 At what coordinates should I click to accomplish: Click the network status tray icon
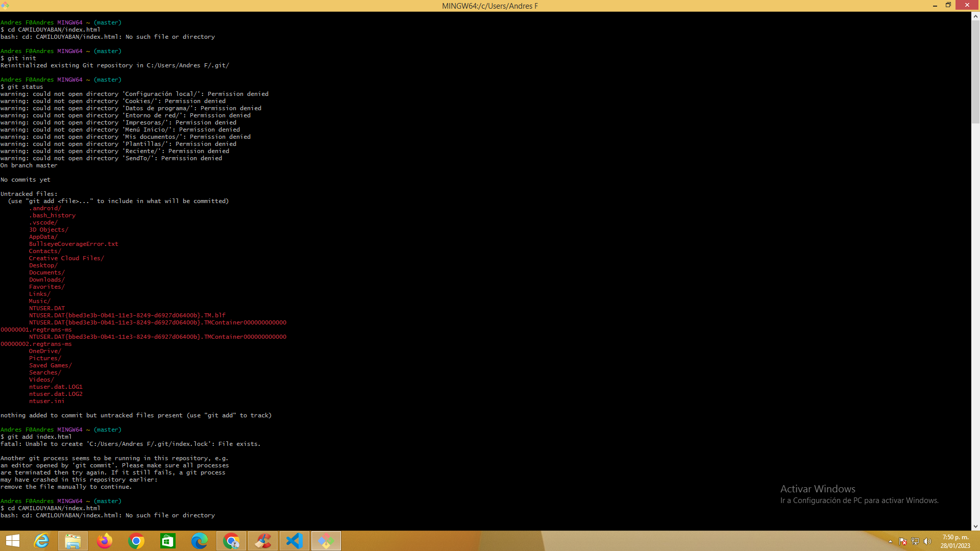point(915,541)
